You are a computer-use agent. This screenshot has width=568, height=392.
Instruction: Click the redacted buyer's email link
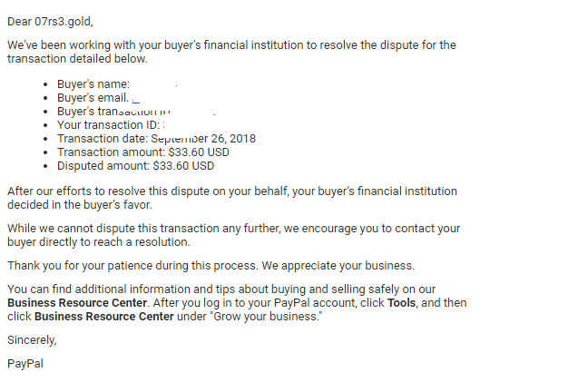click(135, 99)
